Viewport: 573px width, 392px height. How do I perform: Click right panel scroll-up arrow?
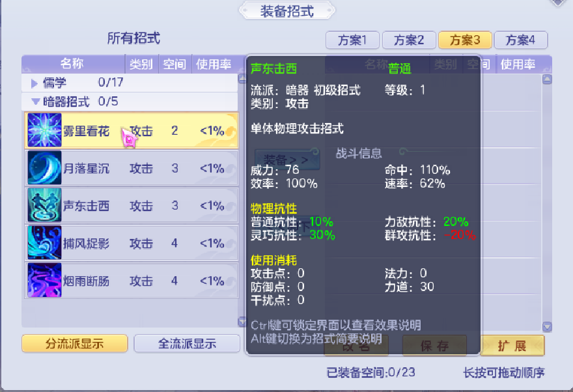(x=547, y=79)
